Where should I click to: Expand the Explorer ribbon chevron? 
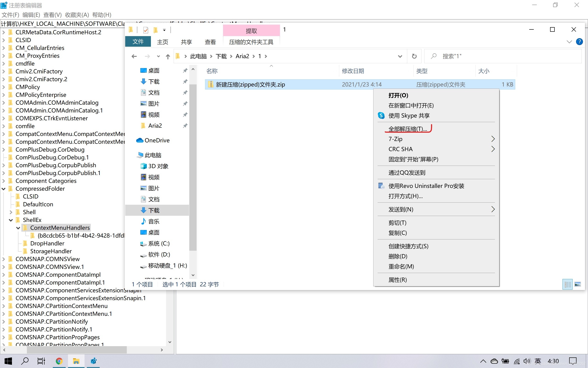pyautogui.click(x=569, y=42)
